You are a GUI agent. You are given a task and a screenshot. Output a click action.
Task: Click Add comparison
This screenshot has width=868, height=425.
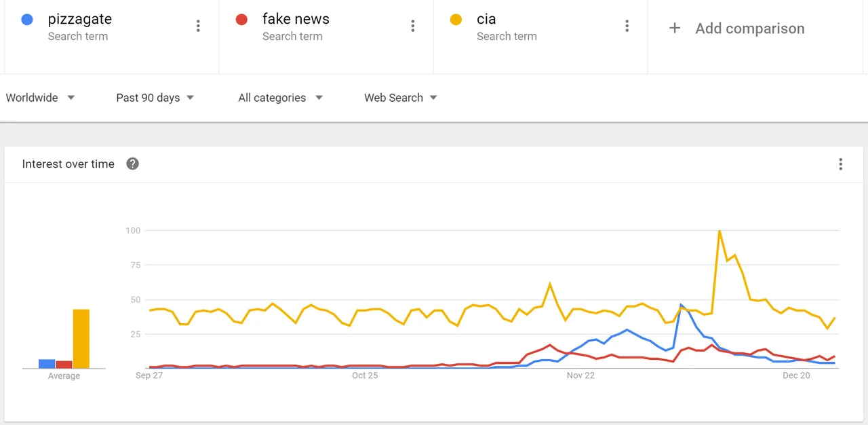point(749,29)
